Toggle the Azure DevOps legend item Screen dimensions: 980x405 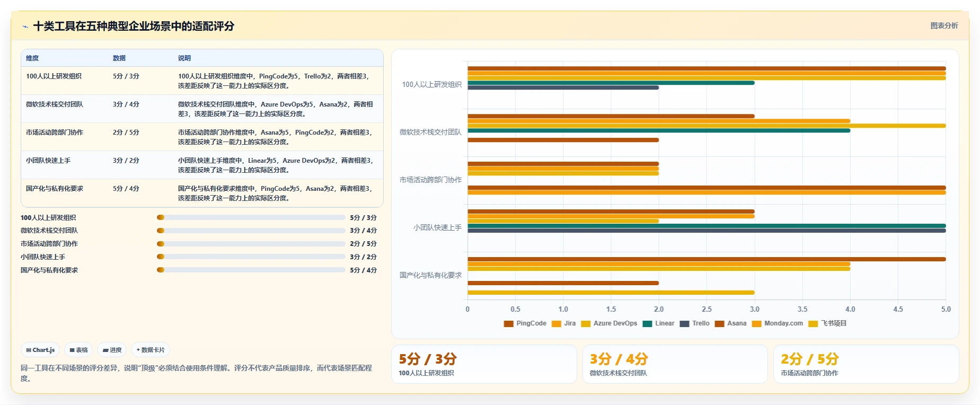pyautogui.click(x=609, y=323)
